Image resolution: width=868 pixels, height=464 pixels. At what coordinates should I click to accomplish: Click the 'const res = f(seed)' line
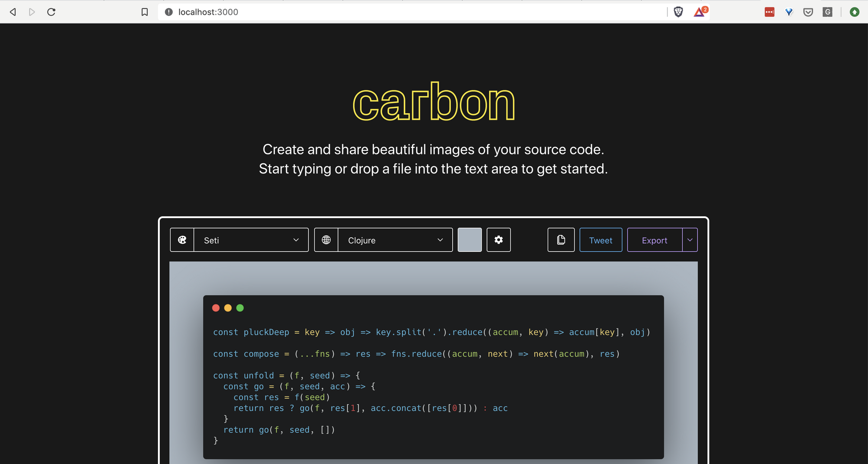click(282, 397)
